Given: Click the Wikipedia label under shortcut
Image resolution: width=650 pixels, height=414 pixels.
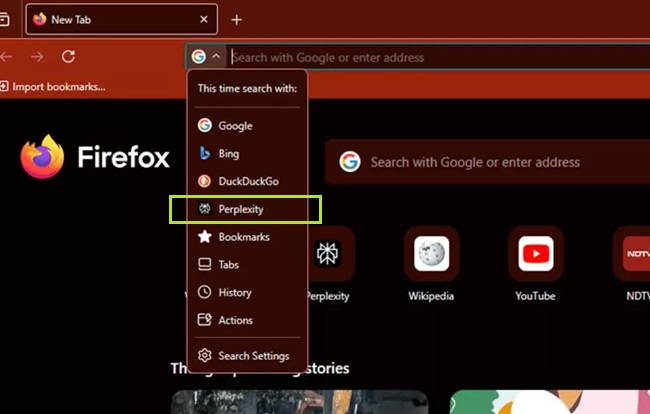Looking at the screenshot, I should coord(431,296).
